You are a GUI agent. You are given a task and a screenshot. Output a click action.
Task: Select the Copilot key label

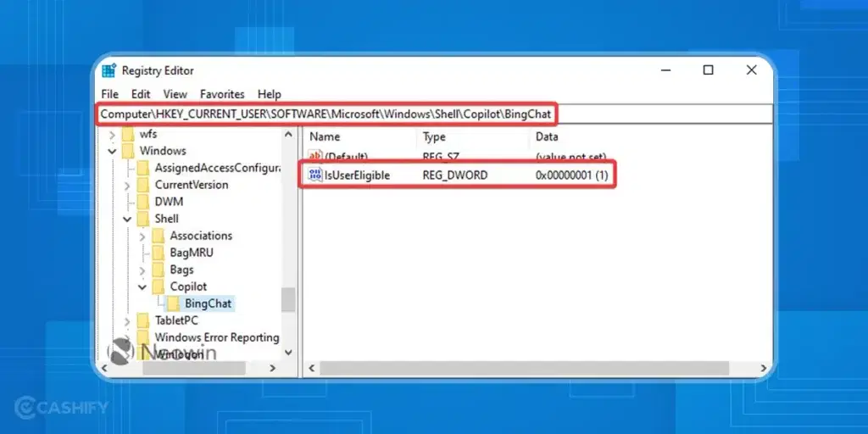tap(189, 287)
